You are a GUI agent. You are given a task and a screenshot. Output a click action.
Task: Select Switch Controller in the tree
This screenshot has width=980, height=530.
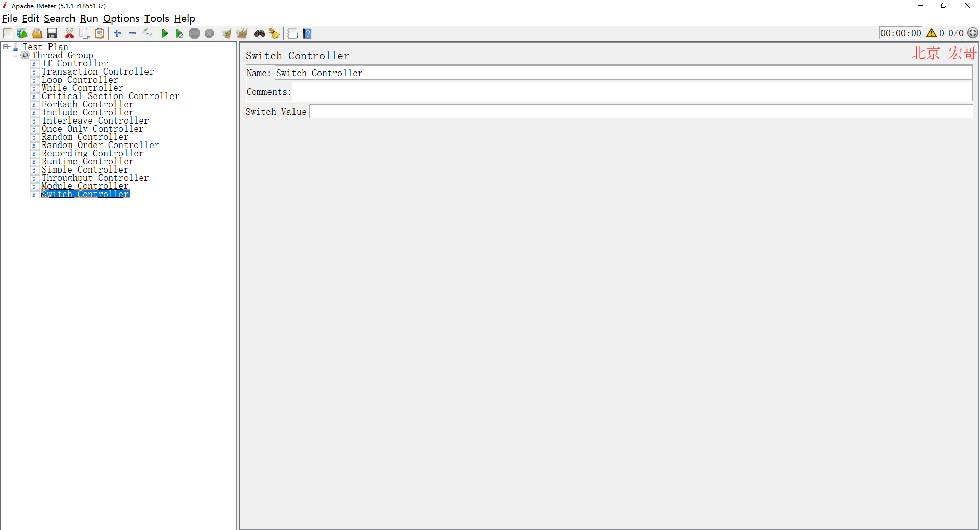[86, 194]
